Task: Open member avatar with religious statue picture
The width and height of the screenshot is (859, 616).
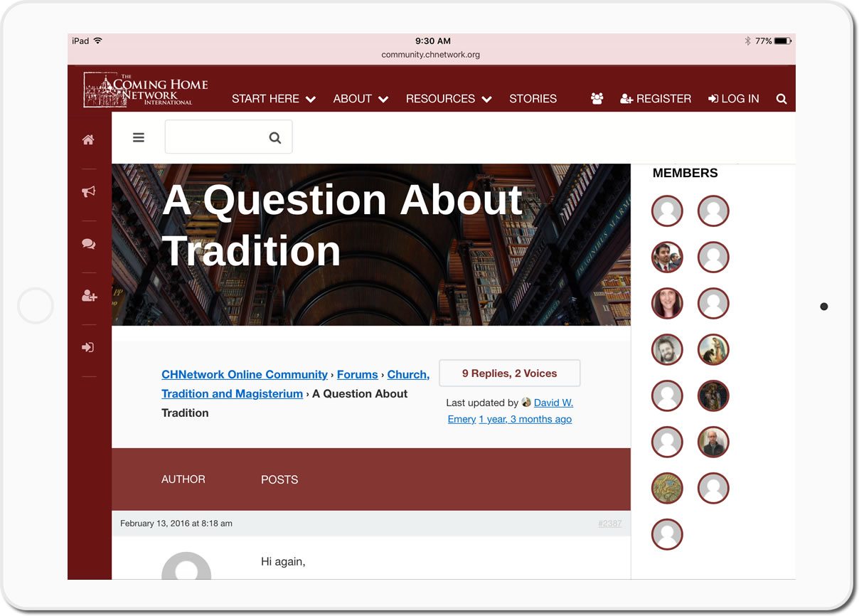Action: 713,350
